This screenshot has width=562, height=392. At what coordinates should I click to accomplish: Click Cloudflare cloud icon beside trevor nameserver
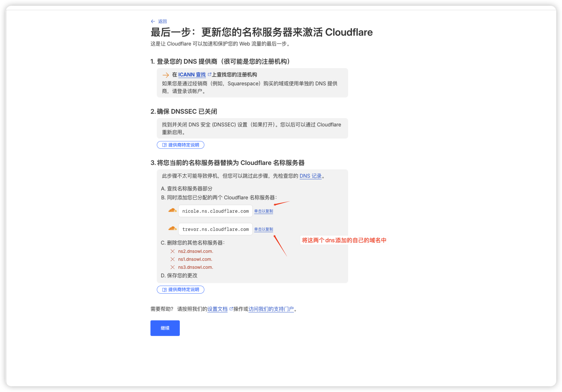[172, 228]
